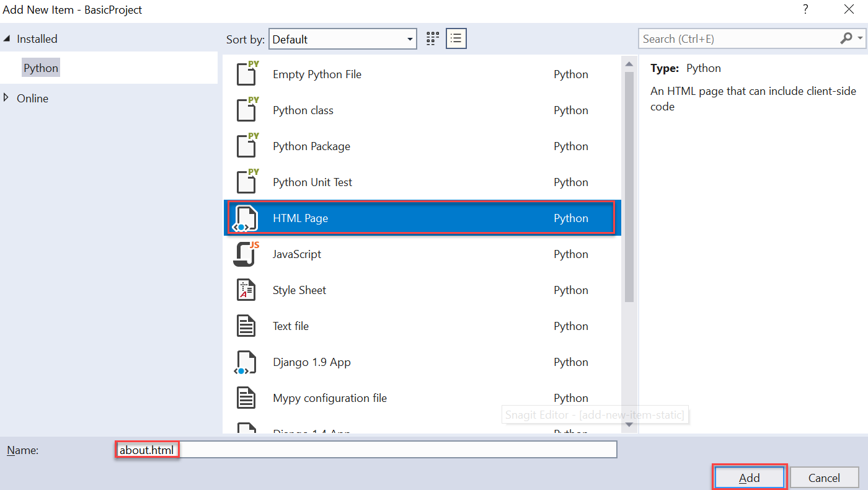Click the Cancel button

pyautogui.click(x=825, y=477)
